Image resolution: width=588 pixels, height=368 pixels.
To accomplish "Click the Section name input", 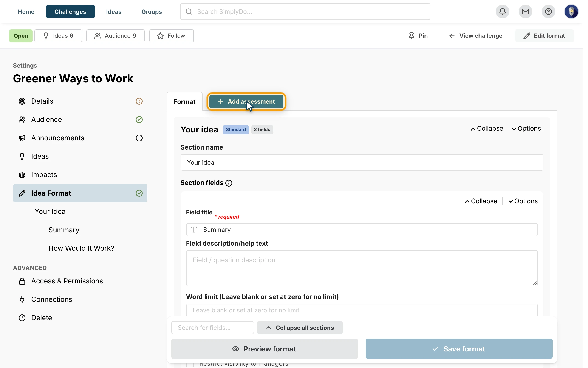I will coord(362,162).
